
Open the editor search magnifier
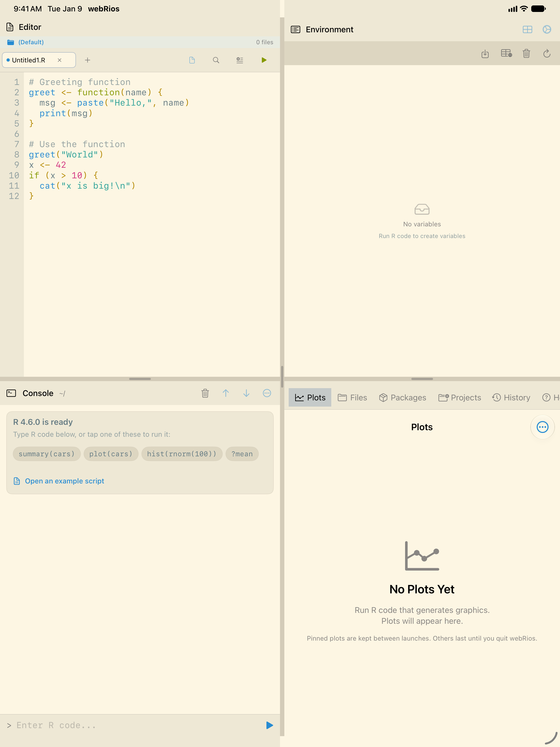[x=216, y=60]
